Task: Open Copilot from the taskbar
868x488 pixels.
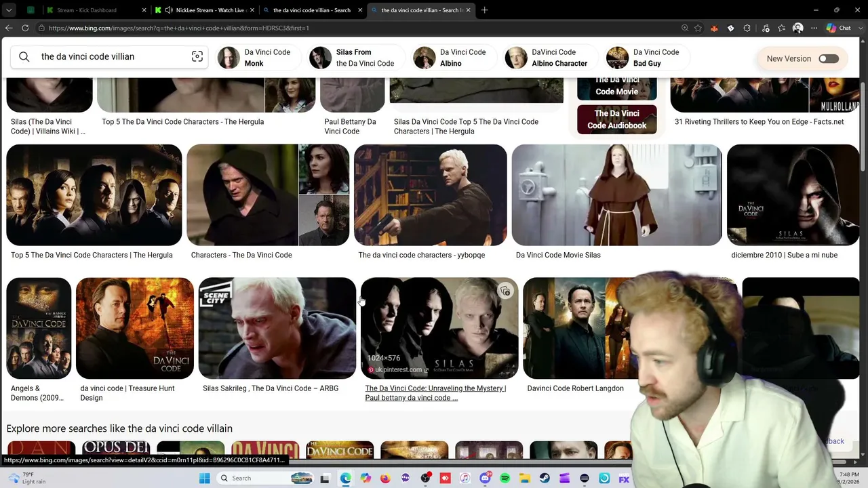Action: pyautogui.click(x=366, y=479)
